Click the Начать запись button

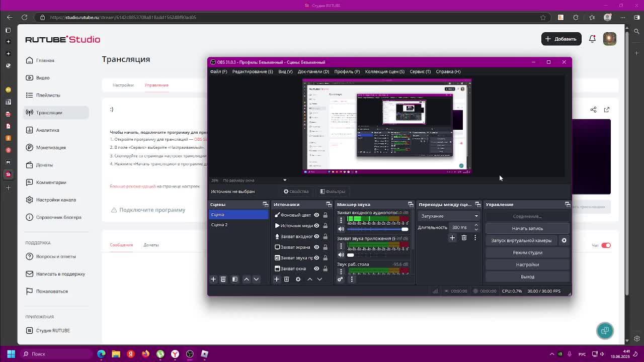point(527,228)
